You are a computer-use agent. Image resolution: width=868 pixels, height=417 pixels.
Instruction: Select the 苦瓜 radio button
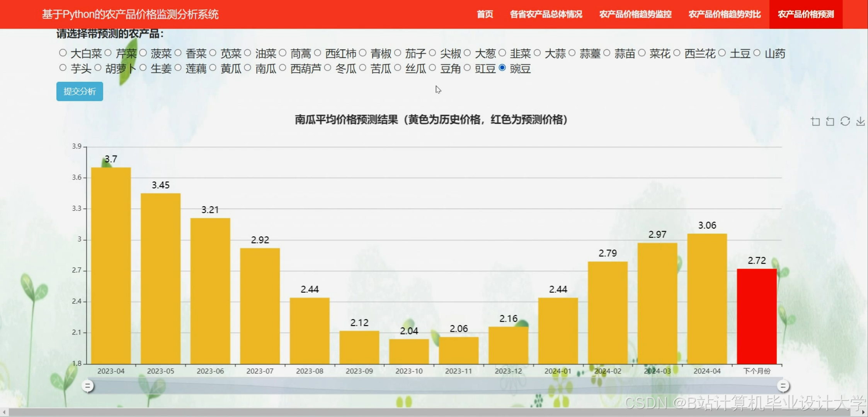(x=363, y=68)
